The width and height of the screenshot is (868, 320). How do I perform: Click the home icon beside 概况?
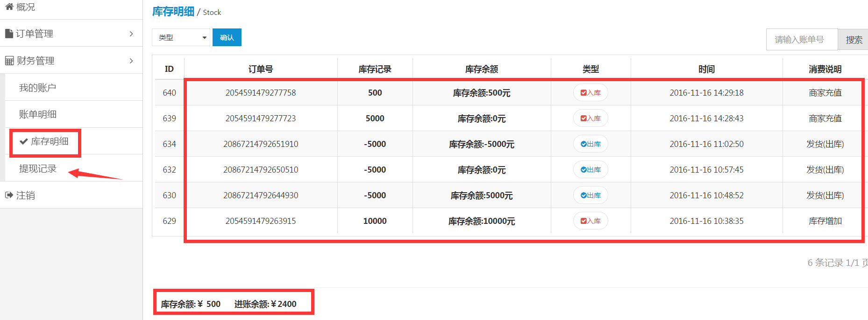tap(9, 7)
